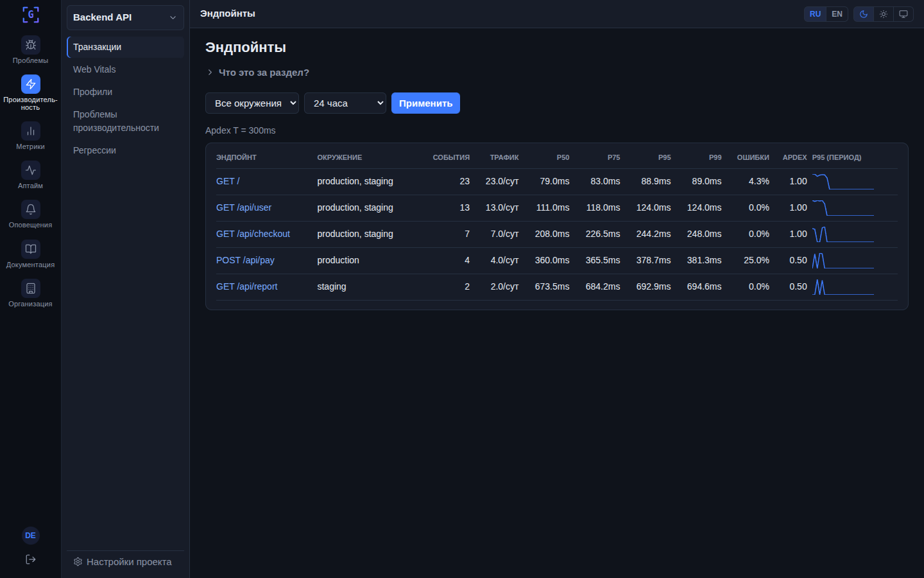The height and width of the screenshot is (578, 924).
Task: Click the 4.3% error value for GET /
Action: pos(759,181)
